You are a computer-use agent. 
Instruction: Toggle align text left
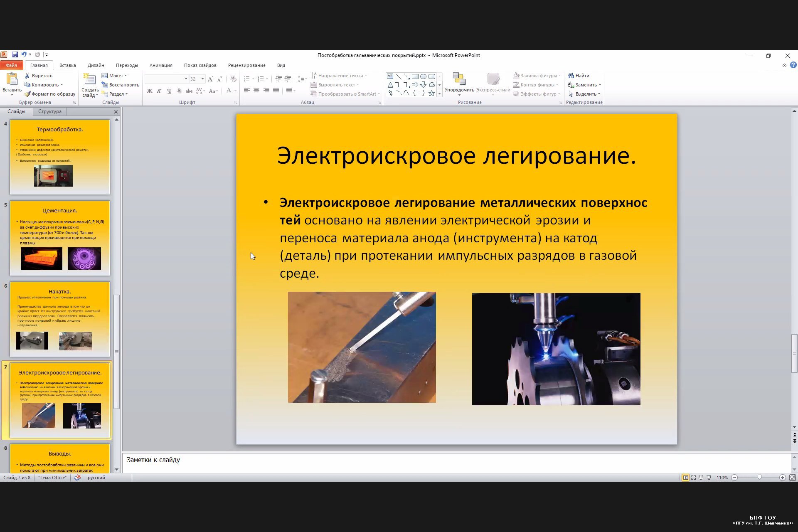[x=247, y=91]
